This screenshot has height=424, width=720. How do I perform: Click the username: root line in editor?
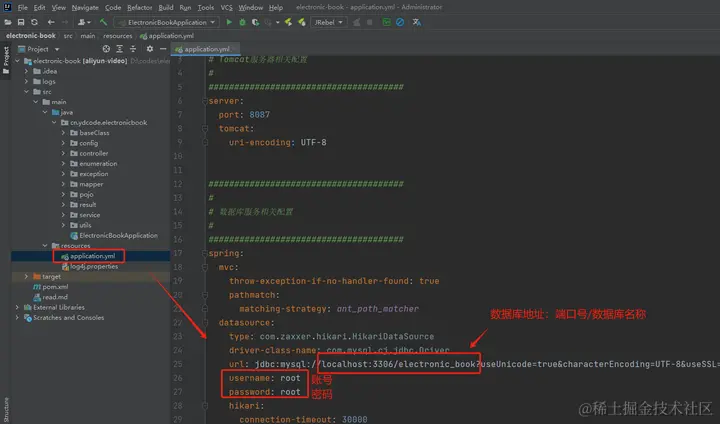264,378
